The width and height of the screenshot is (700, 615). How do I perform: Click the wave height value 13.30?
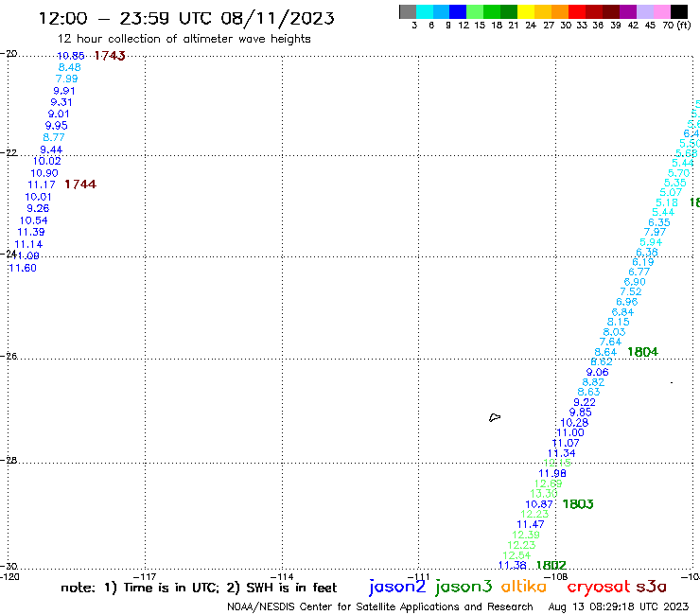click(544, 494)
